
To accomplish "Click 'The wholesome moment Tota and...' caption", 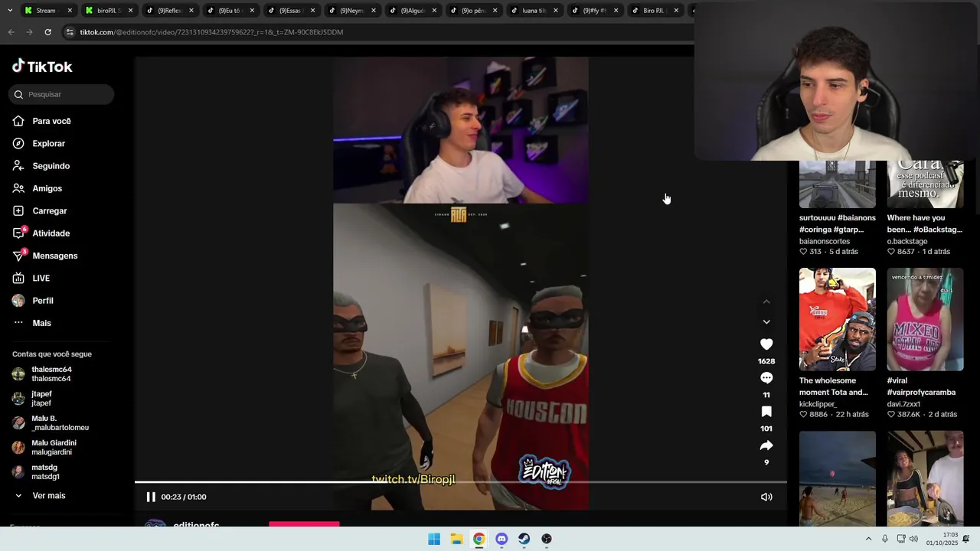I will click(834, 386).
